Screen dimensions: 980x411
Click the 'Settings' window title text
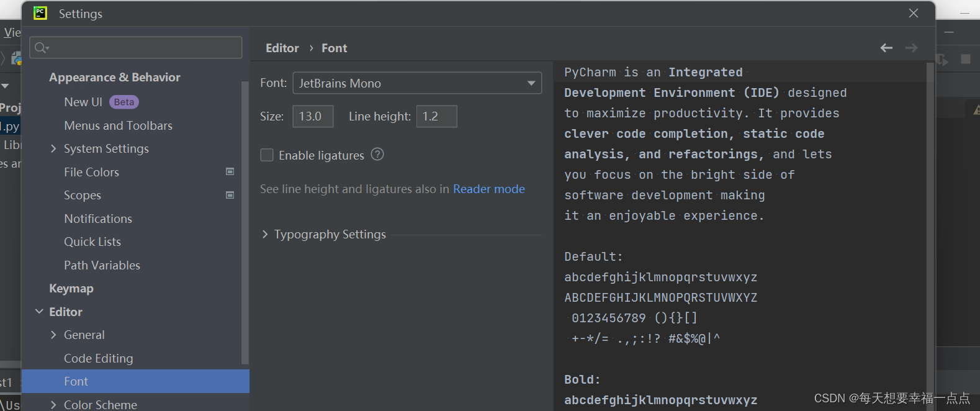pos(81,14)
